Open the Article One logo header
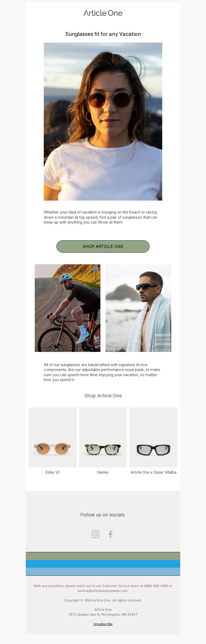Screen dimensions: 206x644 click(x=103, y=13)
